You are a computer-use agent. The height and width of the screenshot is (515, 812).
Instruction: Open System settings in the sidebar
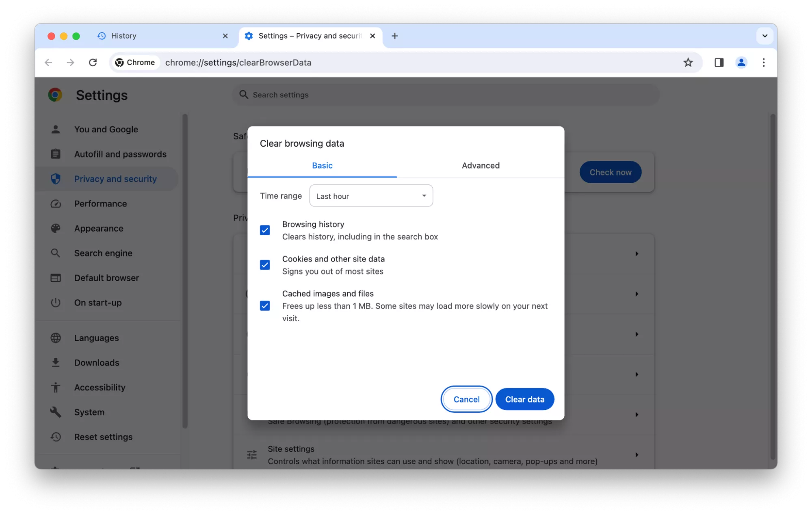point(107,412)
